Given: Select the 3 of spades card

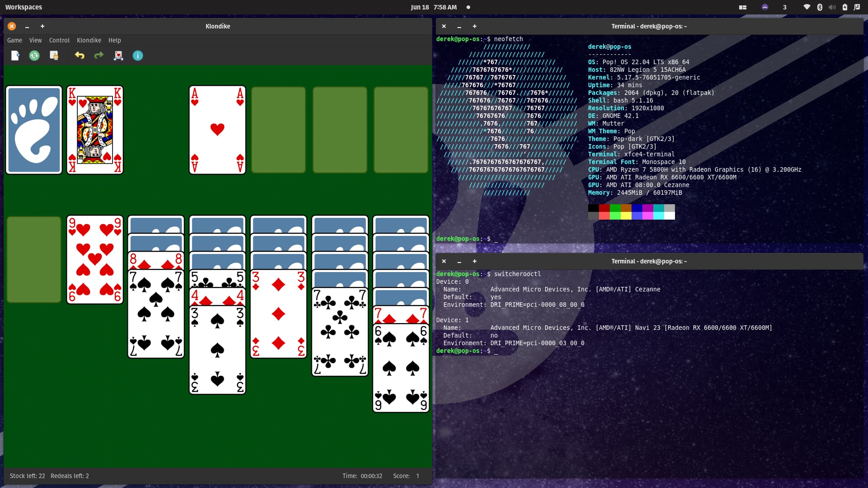Looking at the screenshot, I should [217, 350].
